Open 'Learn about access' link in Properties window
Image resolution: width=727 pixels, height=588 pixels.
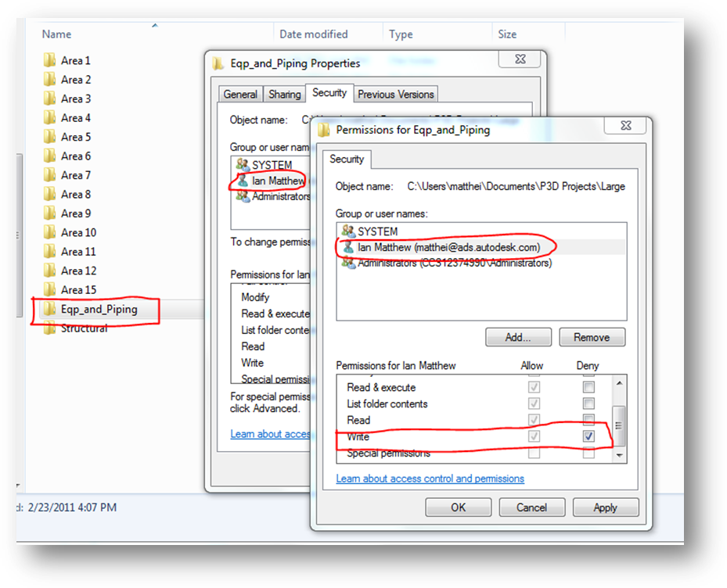270,434
